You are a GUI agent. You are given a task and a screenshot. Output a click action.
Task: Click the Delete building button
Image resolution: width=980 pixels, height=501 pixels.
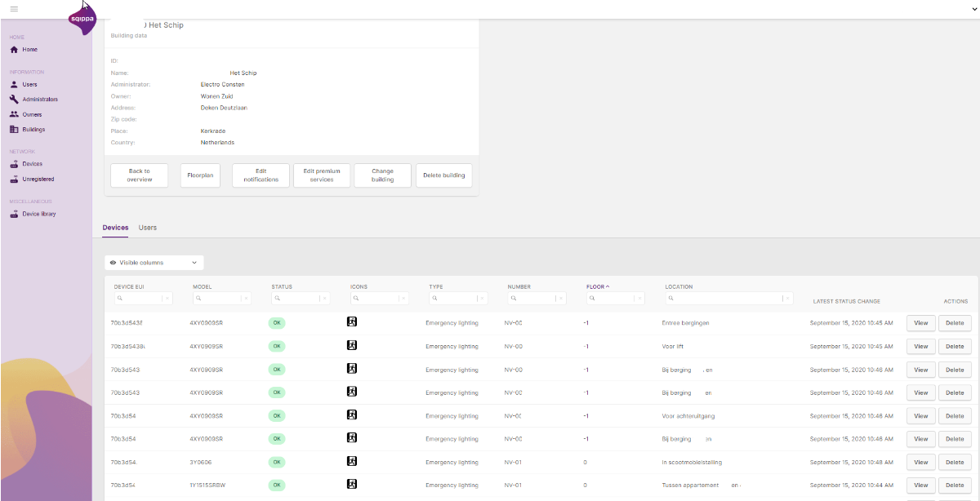coord(444,175)
